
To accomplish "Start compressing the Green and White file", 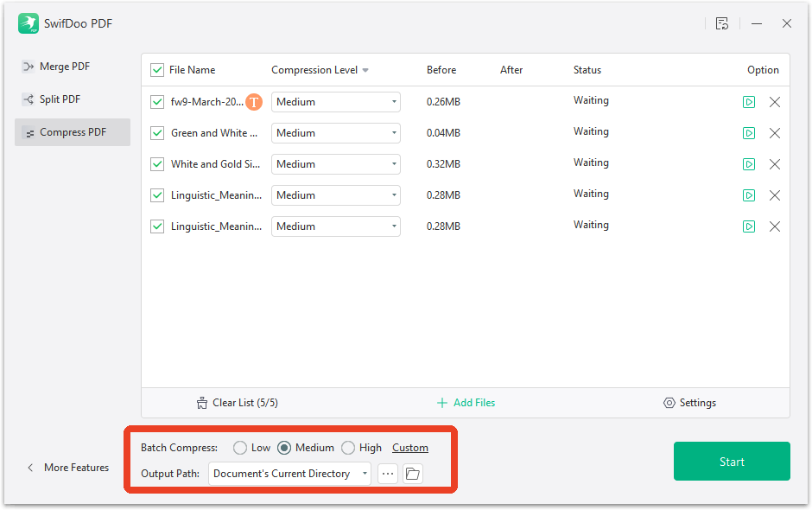I will (749, 133).
